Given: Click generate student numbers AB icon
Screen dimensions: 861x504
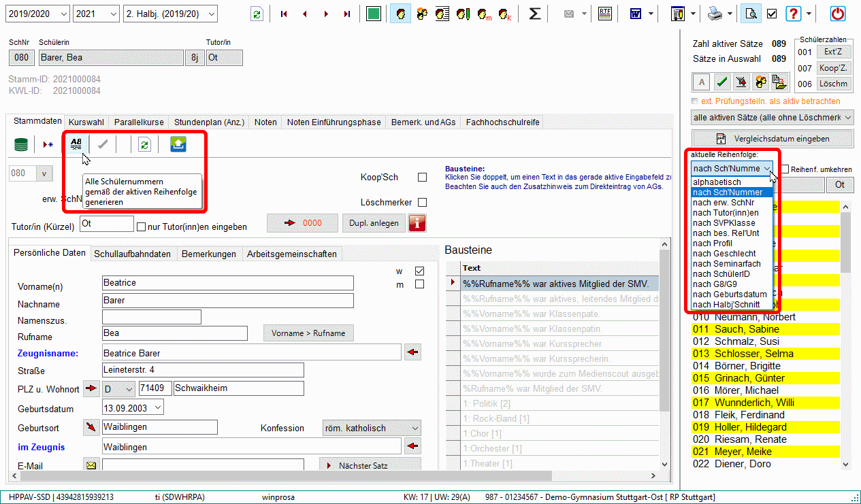Looking at the screenshot, I should [x=76, y=144].
